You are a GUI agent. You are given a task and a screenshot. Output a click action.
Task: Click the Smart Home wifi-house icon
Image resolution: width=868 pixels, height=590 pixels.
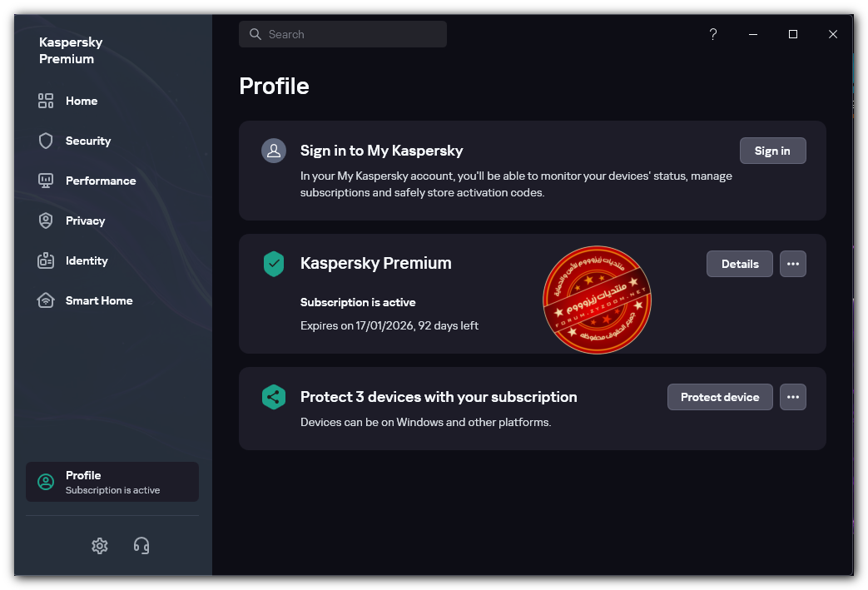[x=46, y=300]
